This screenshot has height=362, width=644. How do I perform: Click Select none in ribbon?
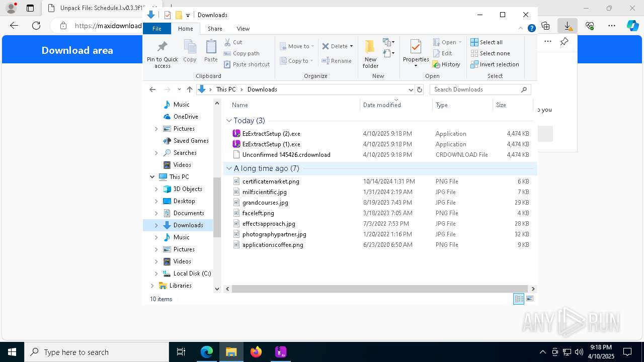490,53
